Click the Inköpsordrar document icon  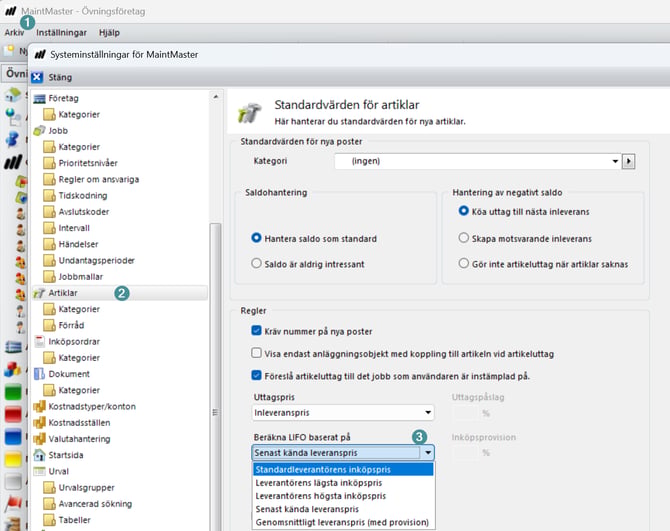point(39,342)
